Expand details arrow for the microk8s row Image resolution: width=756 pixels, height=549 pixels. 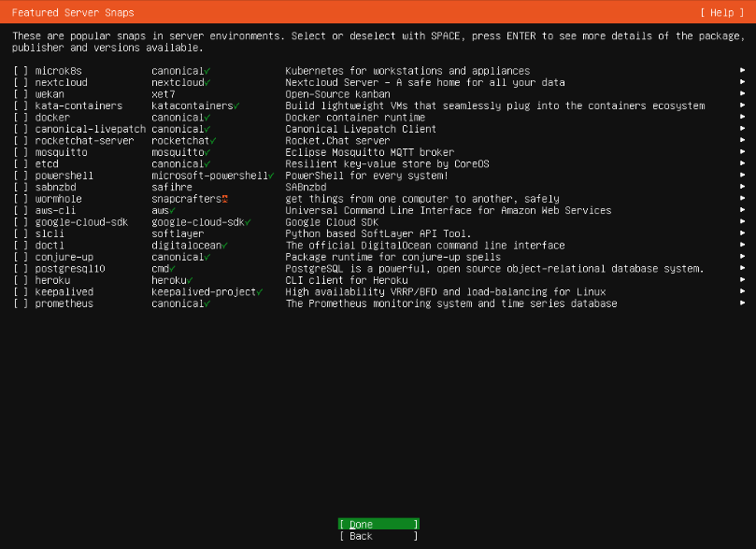742,71
